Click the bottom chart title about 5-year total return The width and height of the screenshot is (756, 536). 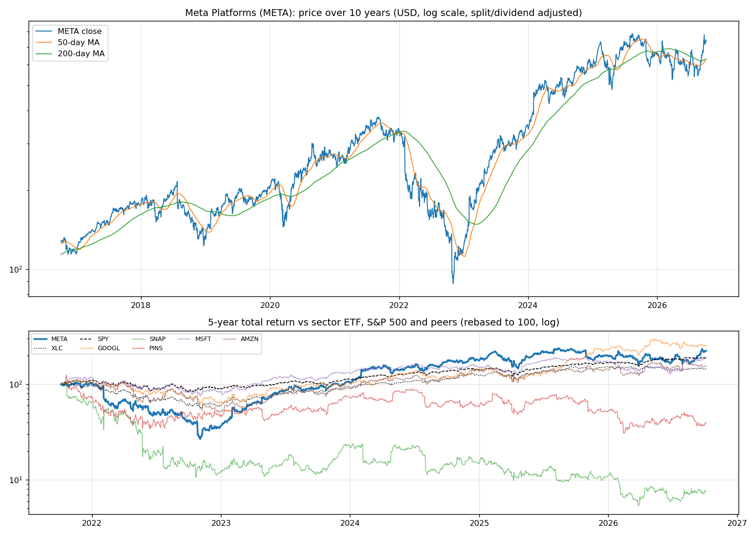tap(383, 322)
